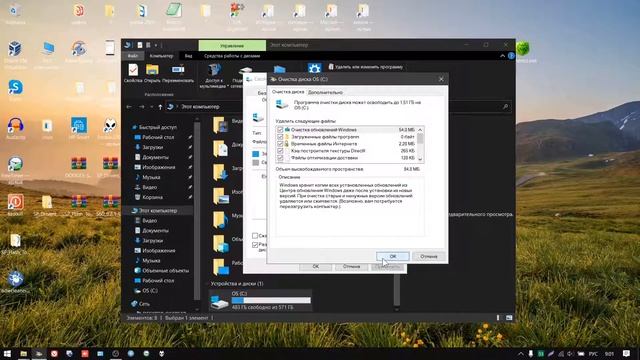Go up one level with the up arrow

160,107
